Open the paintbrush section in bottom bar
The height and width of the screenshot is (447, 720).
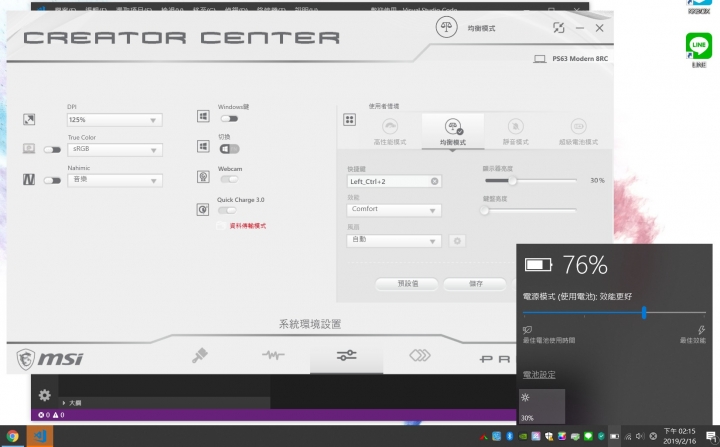click(x=200, y=356)
